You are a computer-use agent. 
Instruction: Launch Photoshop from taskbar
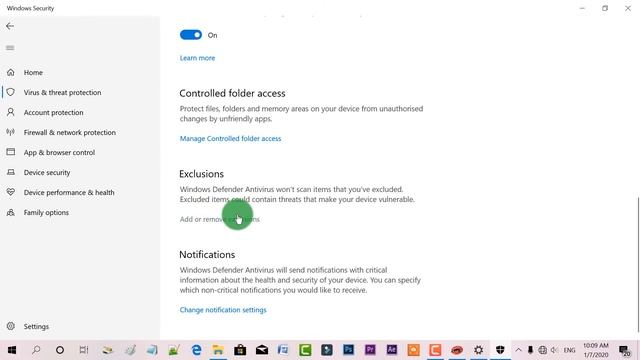click(348, 350)
